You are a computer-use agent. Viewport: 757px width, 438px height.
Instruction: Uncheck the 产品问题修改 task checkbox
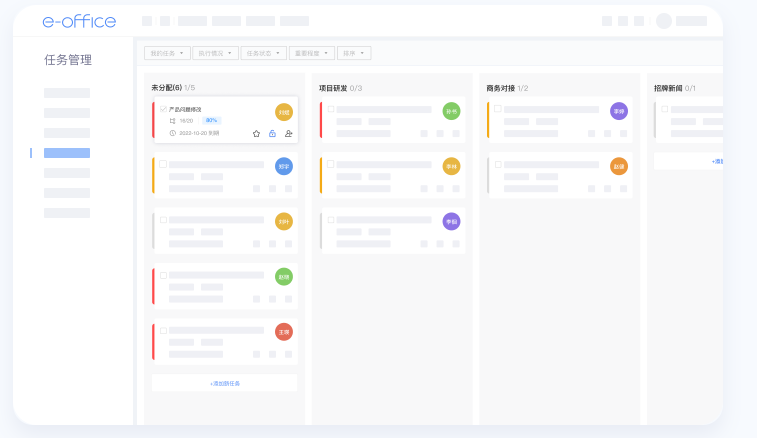pos(163,109)
